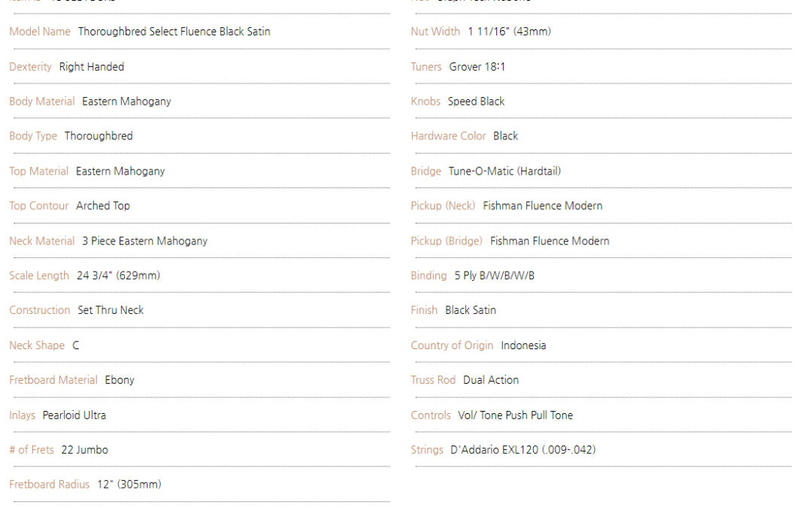Select the '12" (305mm)' value

129,485
